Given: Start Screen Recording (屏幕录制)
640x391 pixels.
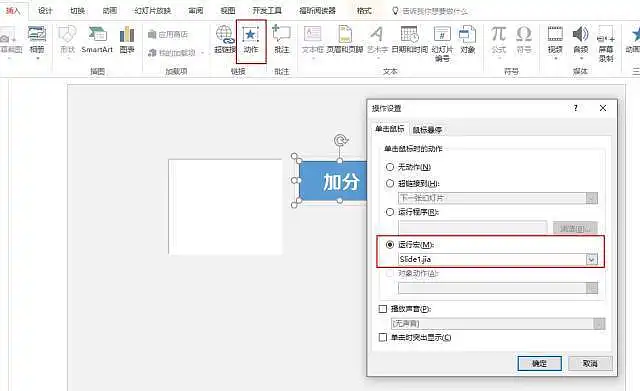Looking at the screenshot, I should 606,43.
